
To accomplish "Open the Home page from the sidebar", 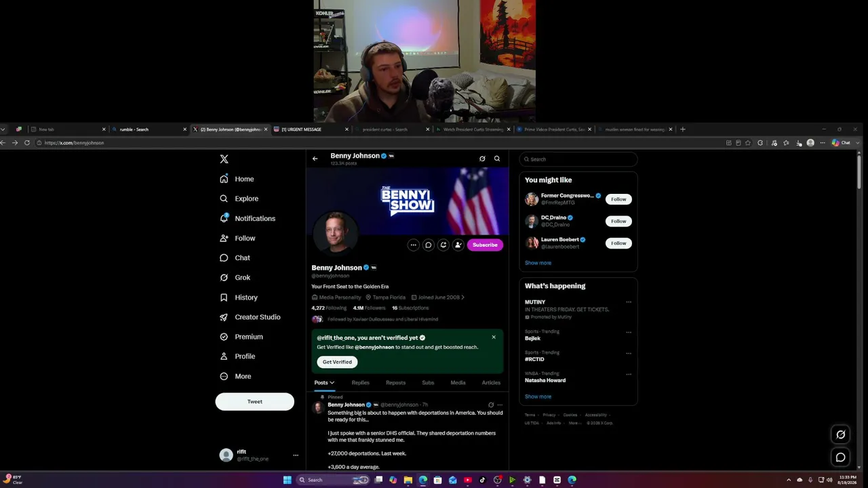I will click(x=237, y=179).
